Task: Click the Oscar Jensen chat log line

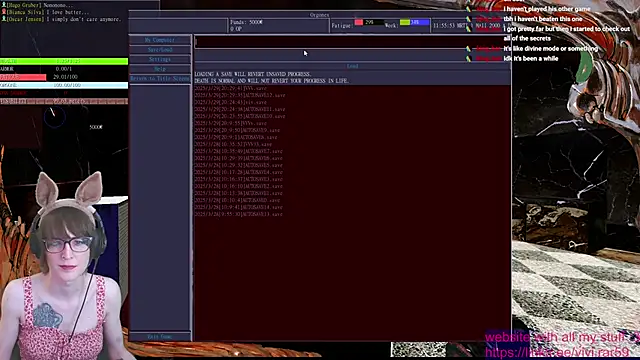Action: coord(61,19)
